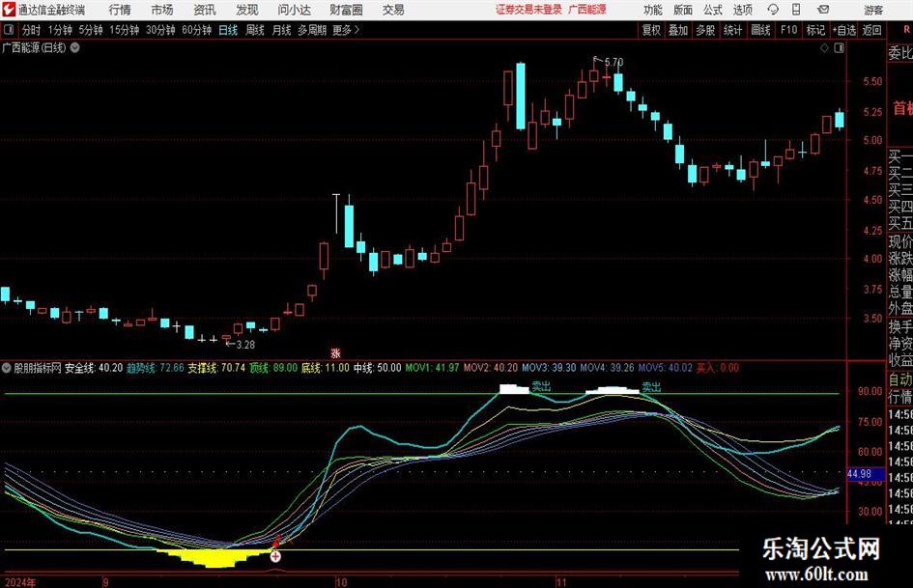The image size is (913, 588).
Task: Click the 顶线: 89.00 value
Action: coord(273,368)
